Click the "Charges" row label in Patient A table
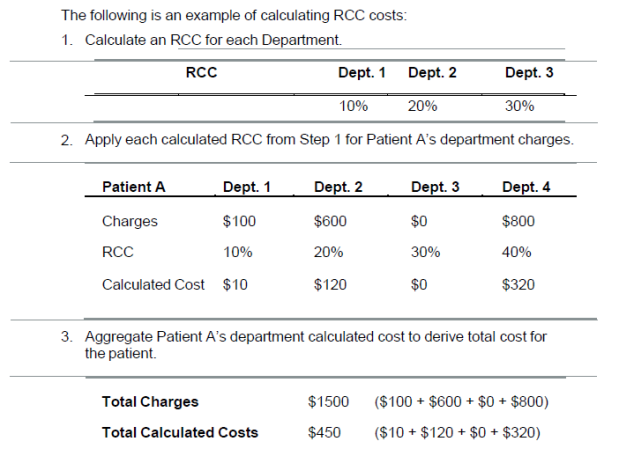The height and width of the screenshot is (456, 619). pyautogui.click(x=129, y=221)
